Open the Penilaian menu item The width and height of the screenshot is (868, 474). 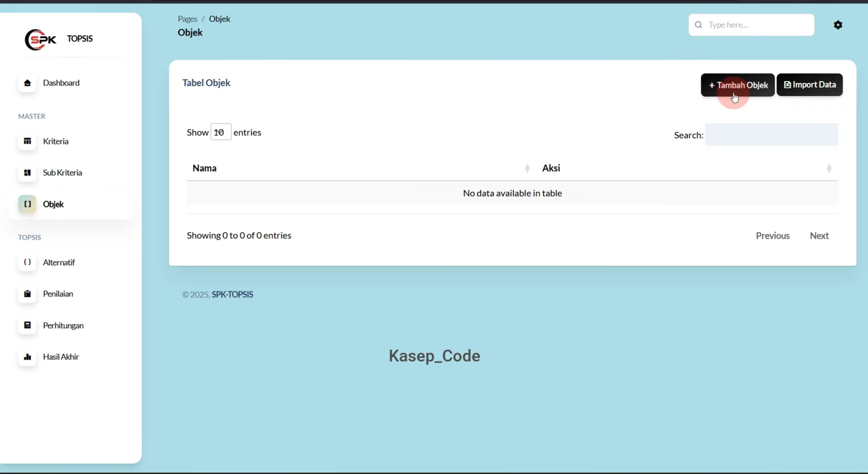coord(58,294)
